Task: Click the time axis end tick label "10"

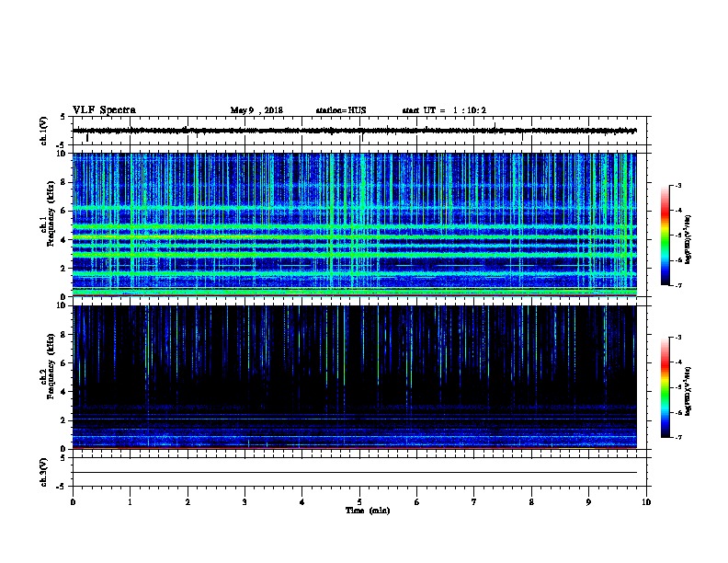Action: tap(646, 502)
